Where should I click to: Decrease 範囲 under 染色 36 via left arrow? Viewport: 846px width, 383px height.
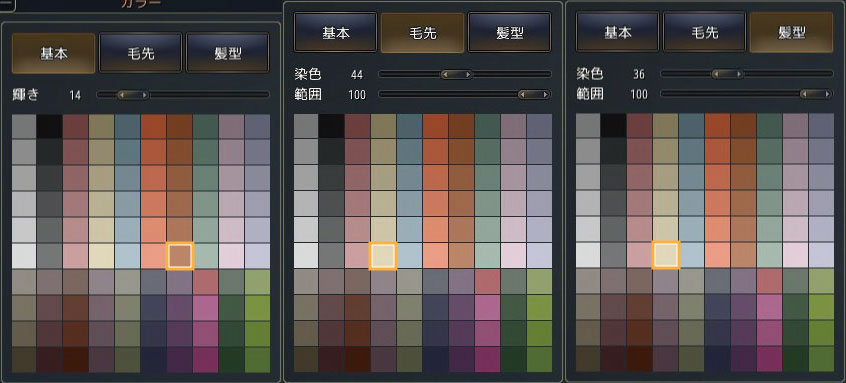804,94
